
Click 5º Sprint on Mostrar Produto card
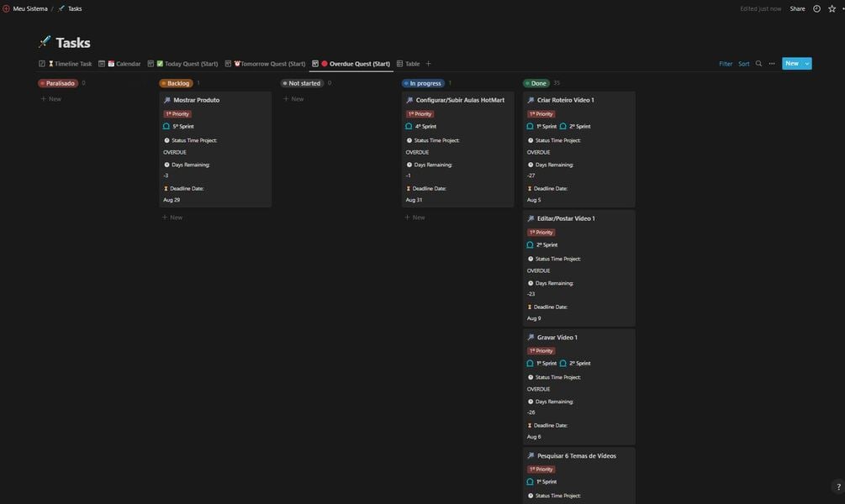(x=183, y=127)
